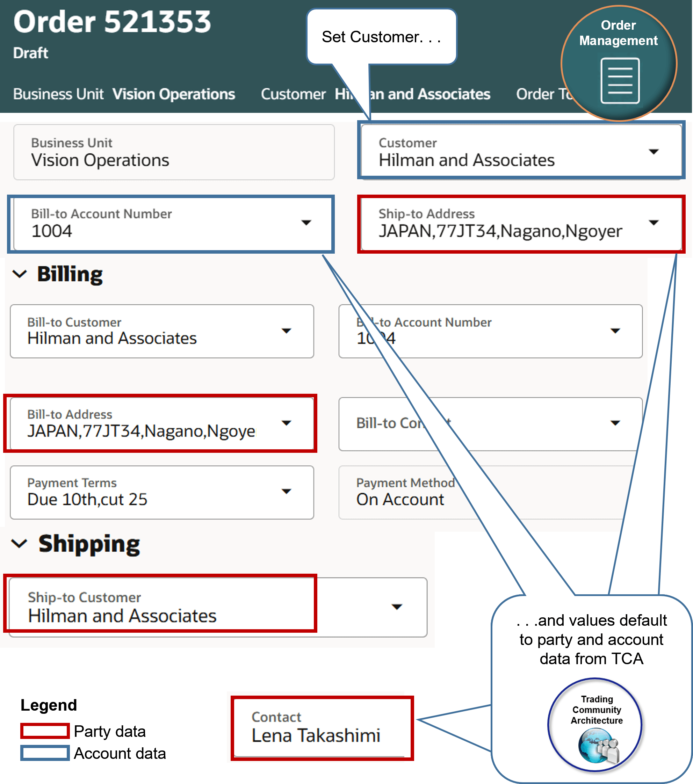Screen dimensions: 693x784
Task: Open the Bill-to Address dropdown in Billing
Action: 287,423
